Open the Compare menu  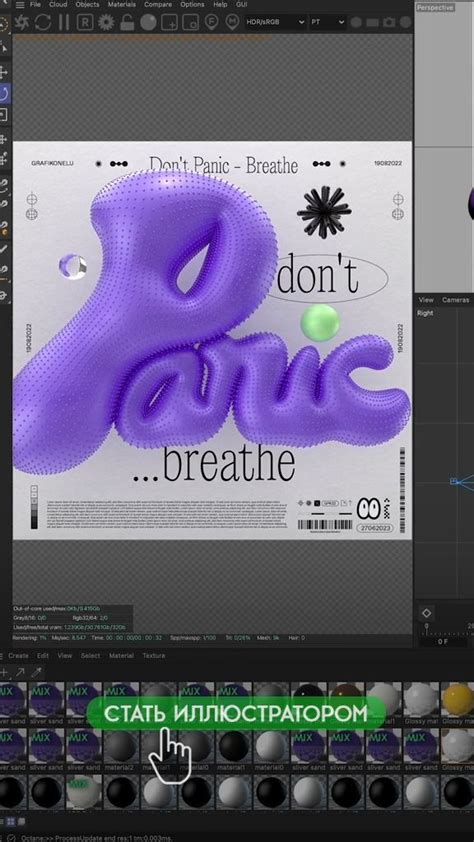tap(158, 4)
